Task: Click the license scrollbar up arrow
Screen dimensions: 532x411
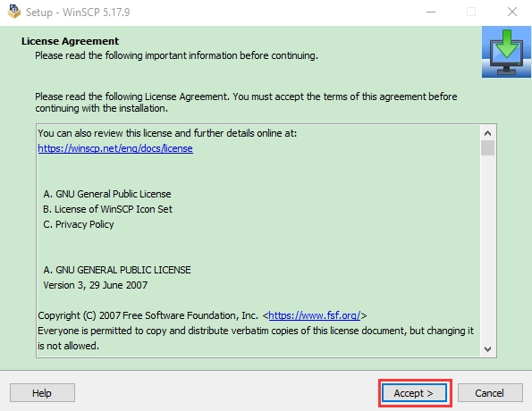Action: 487,133
